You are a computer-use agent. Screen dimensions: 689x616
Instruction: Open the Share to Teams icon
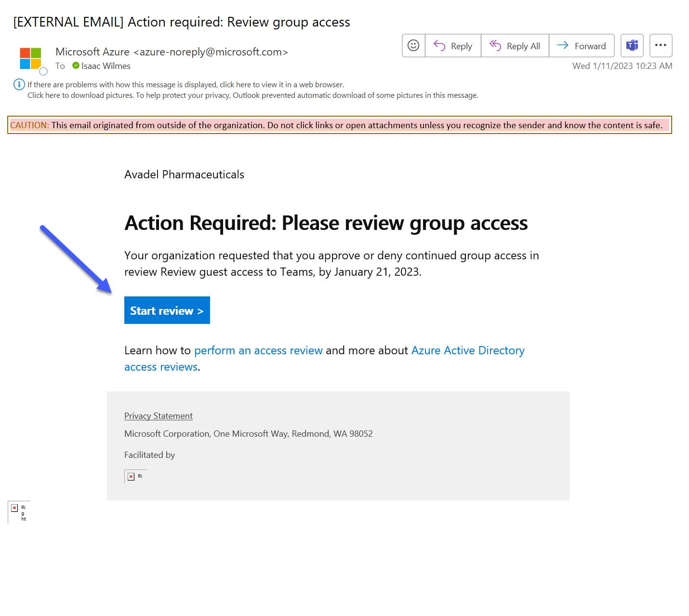632,46
